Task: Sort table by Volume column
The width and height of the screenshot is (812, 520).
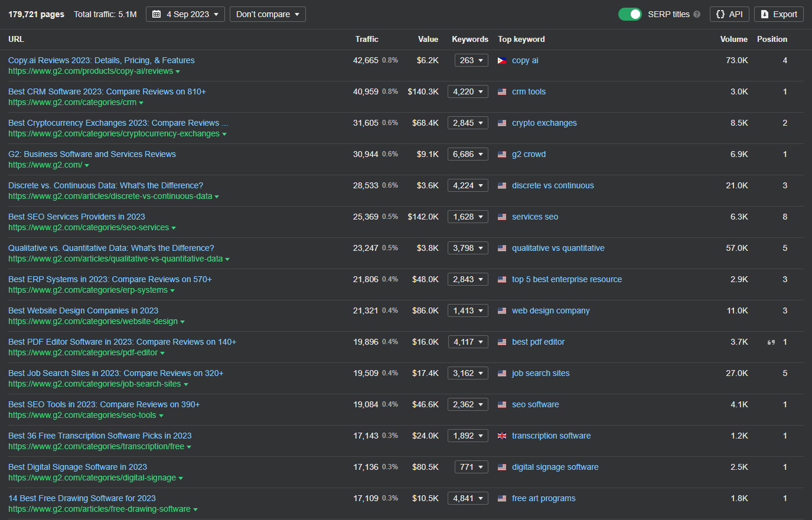Action: (734, 39)
